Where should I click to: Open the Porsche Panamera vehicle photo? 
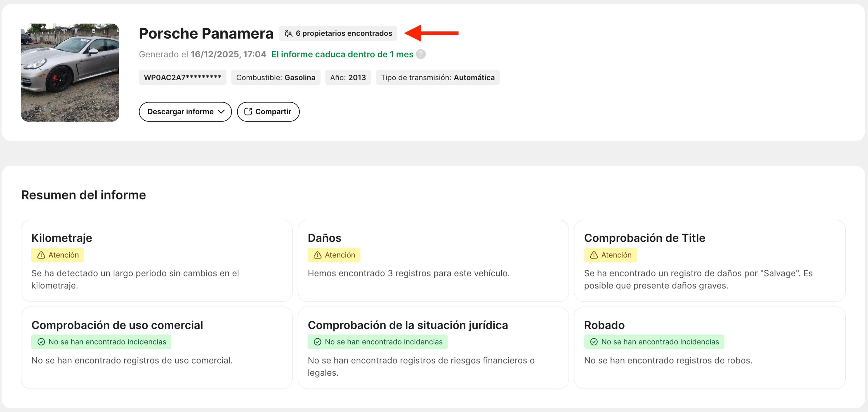[70, 72]
